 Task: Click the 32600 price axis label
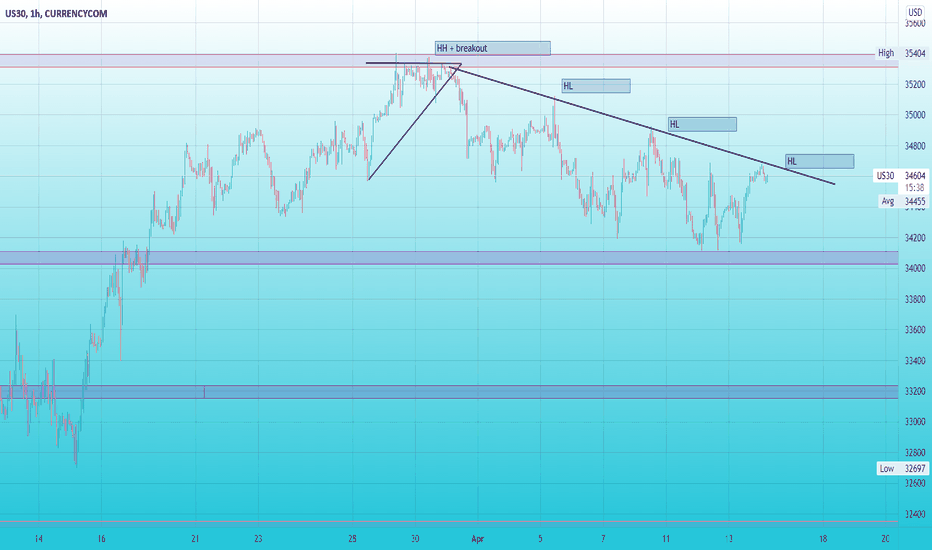(x=915, y=483)
